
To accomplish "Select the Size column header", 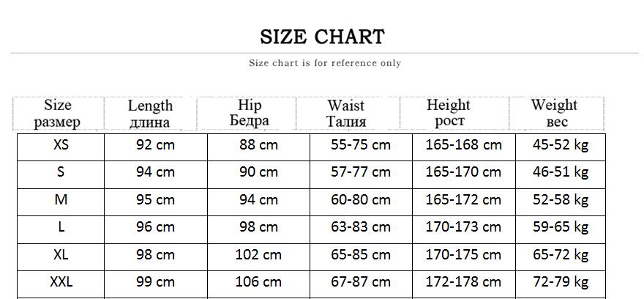I will 58,114.
